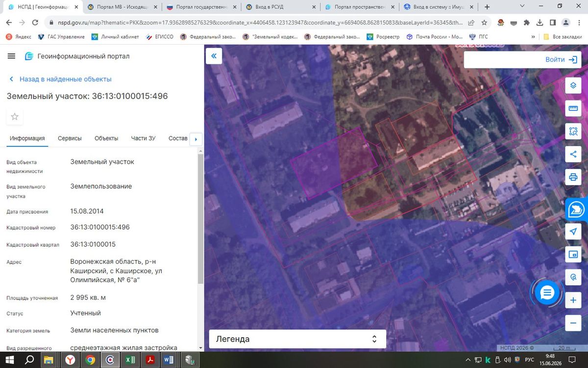Open the Росреестр bookmark
588x368 pixels.
383,37
